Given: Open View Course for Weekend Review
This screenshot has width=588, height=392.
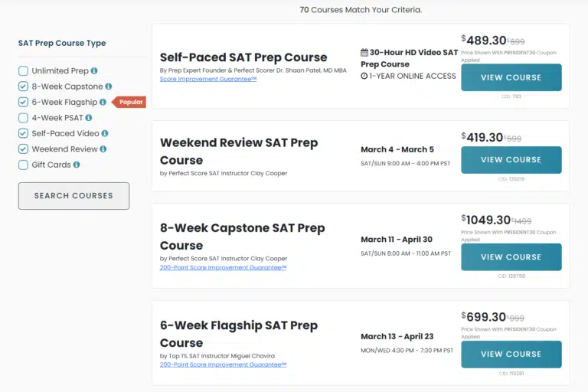Looking at the screenshot, I should pyautogui.click(x=511, y=160).
